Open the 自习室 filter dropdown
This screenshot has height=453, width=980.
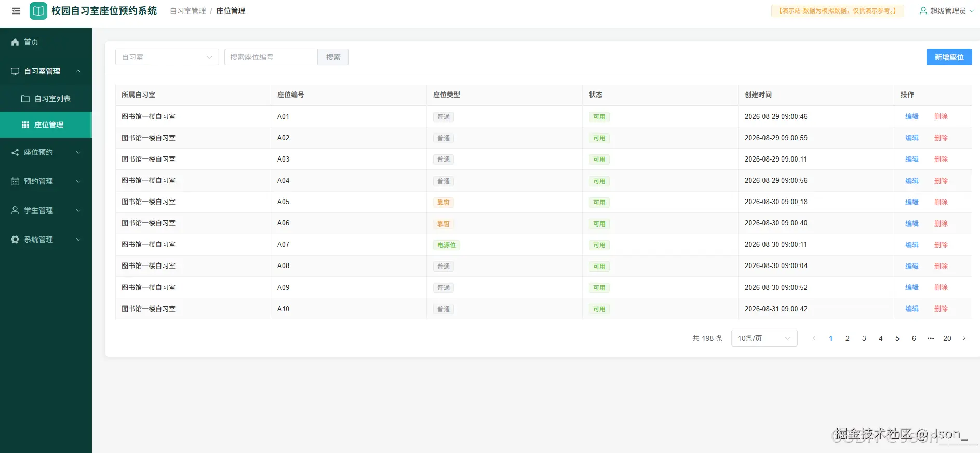click(x=167, y=57)
